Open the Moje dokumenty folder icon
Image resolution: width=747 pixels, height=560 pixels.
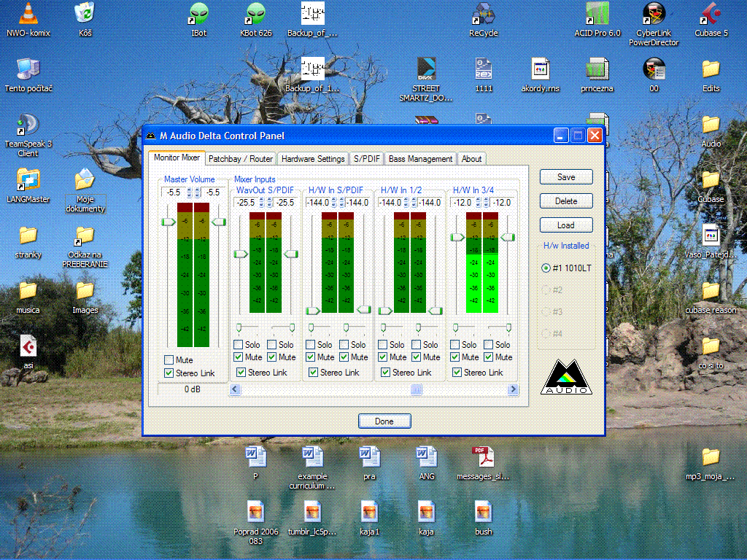click(85, 190)
